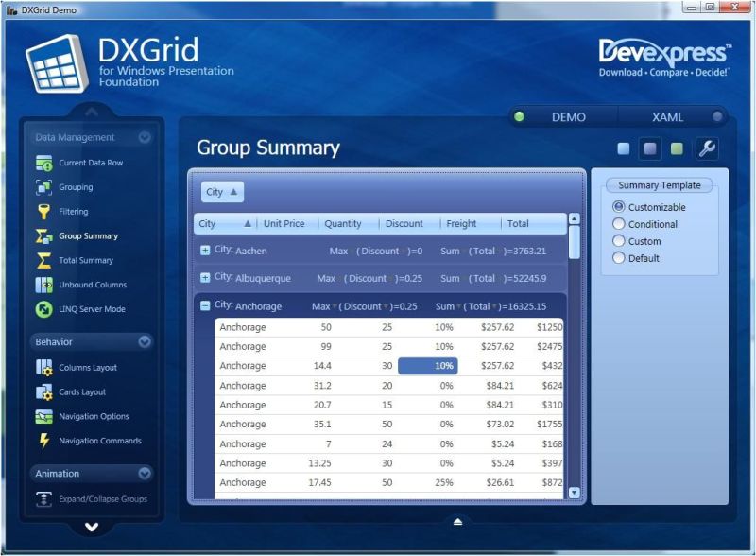Sort by the Freight column header

(471, 224)
